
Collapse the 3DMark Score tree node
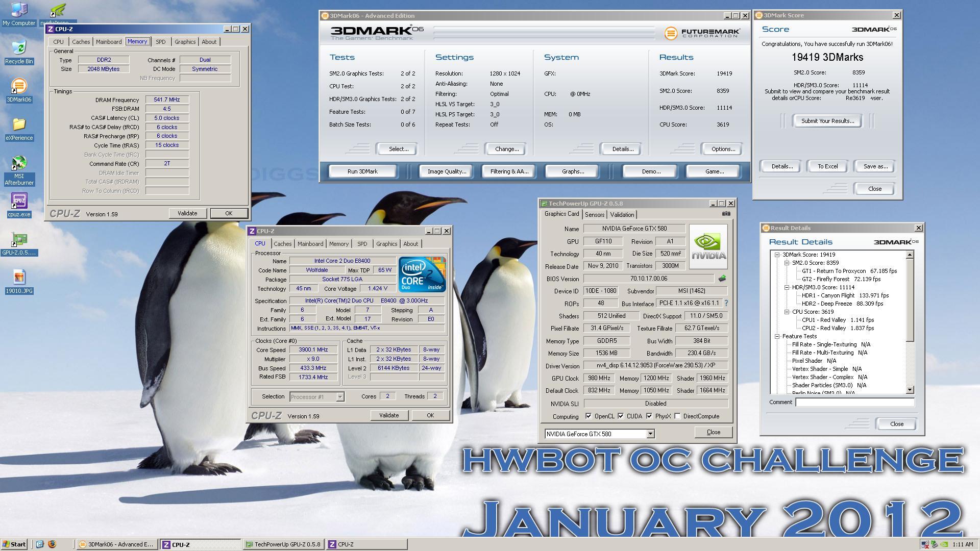point(777,255)
